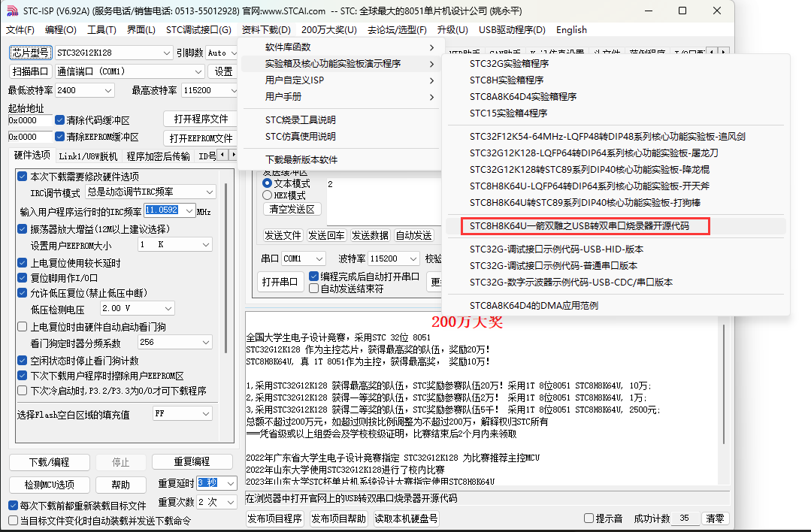Click message log area vertical scrollbar

coord(724,382)
